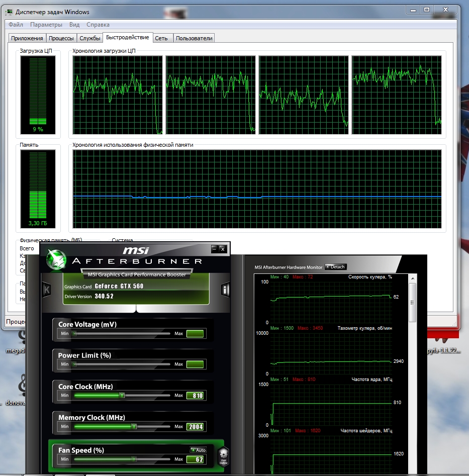Switch to the Пользователи tab
The image size is (469, 476).
pos(194,38)
